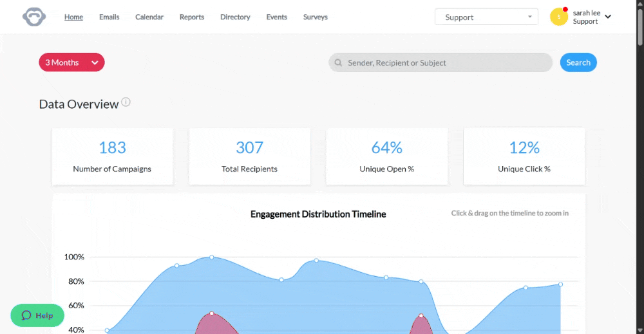The height and width of the screenshot is (334, 644).
Task: Click the Data Overview info icon
Action: [126, 102]
